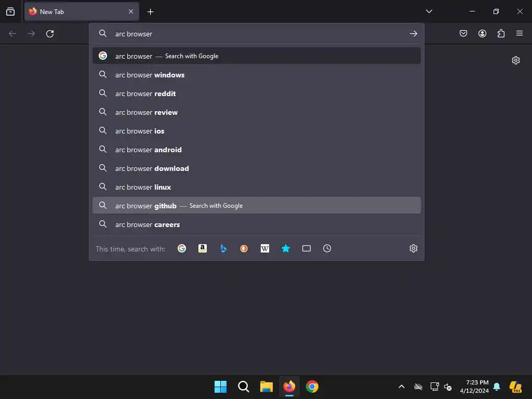Search this time with Bing icon
Screen dimensions: 532x399
coord(223,248)
